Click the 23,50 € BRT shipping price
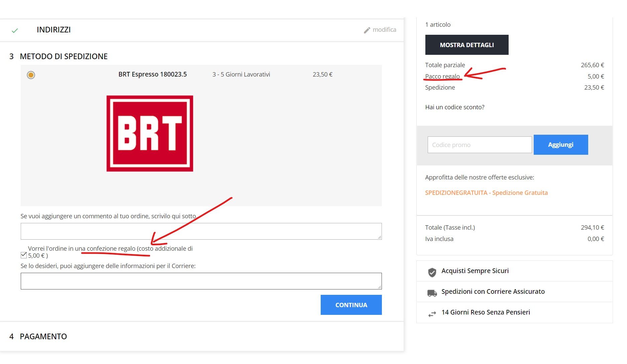 coord(322,74)
